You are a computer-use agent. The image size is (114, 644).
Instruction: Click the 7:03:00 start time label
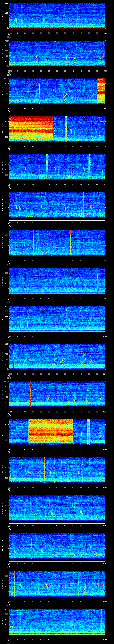point(9,109)
